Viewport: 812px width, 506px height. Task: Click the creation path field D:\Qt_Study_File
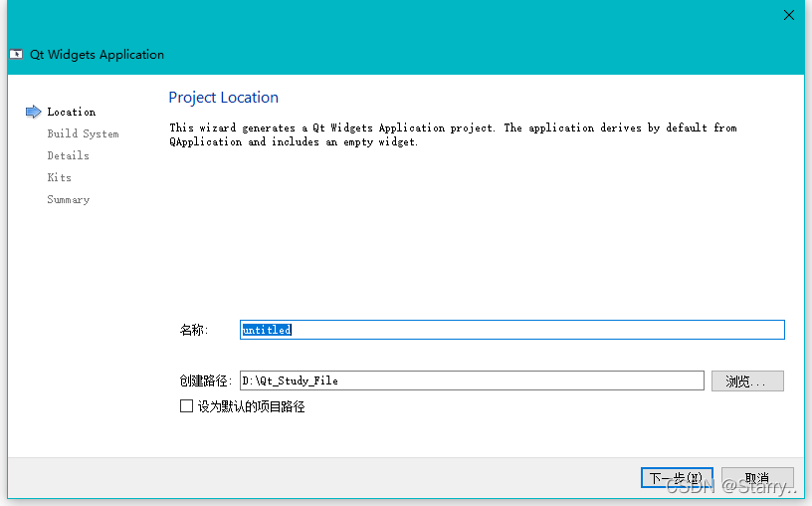(472, 380)
